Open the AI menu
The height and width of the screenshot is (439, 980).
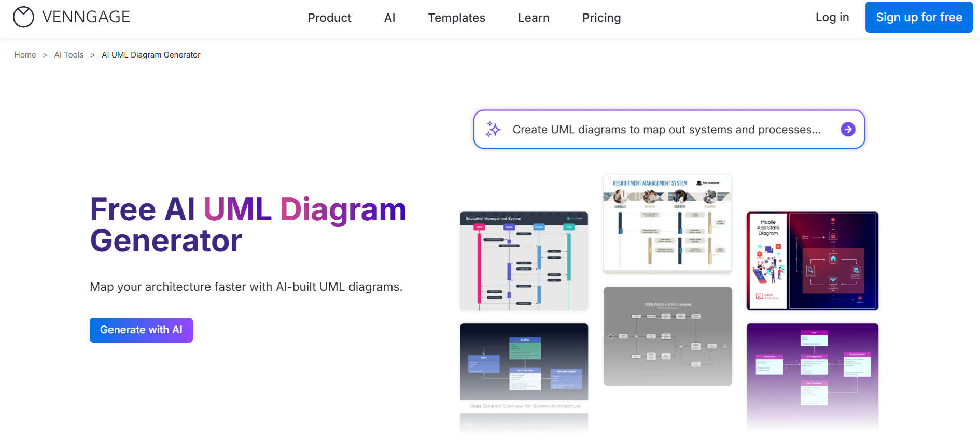(x=389, y=18)
